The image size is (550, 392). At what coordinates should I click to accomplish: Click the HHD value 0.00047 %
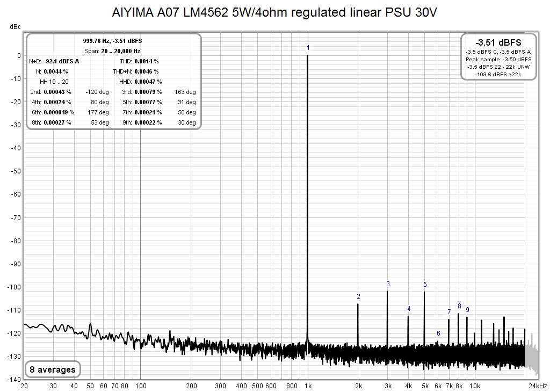(x=148, y=82)
